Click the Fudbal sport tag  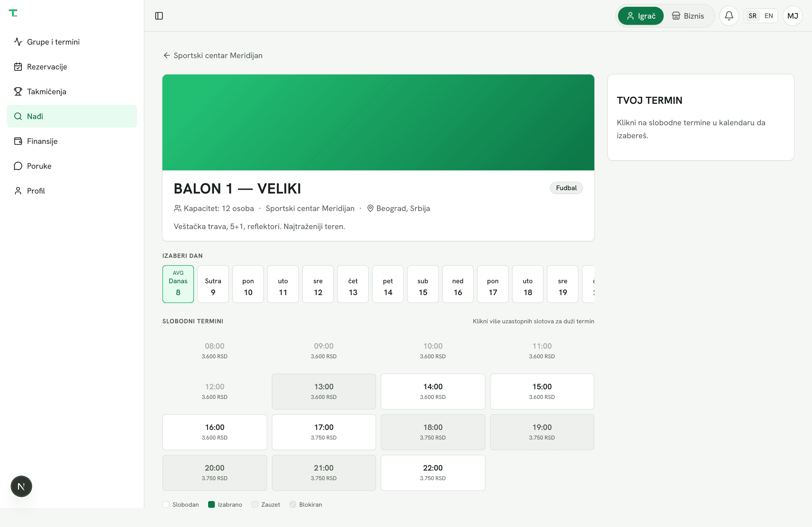[x=566, y=188]
